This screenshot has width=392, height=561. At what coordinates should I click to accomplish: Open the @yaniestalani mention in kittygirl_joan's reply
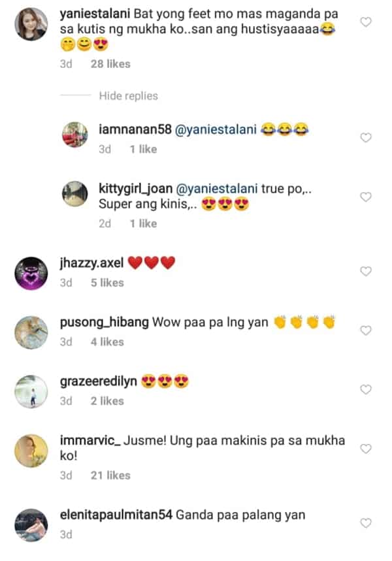pyautogui.click(x=217, y=189)
